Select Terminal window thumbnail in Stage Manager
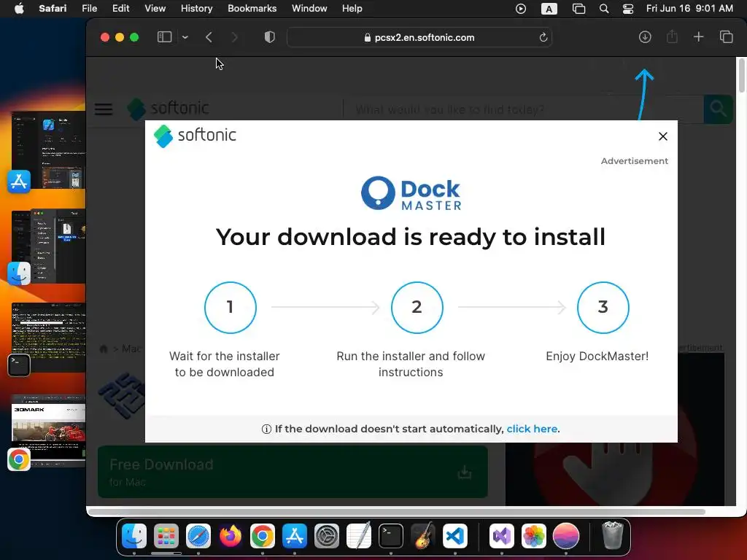Screen dimensions: 747x560 point(49,337)
